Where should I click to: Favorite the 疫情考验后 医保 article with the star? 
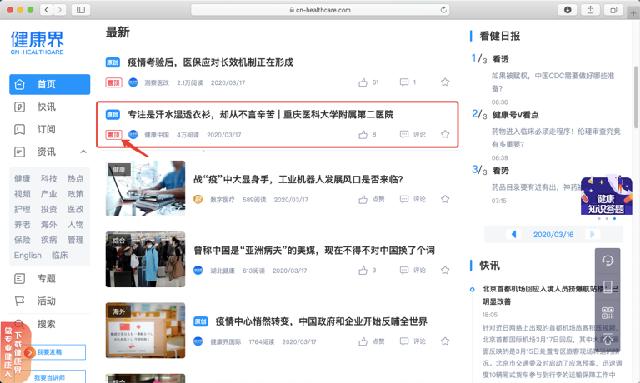[445, 82]
